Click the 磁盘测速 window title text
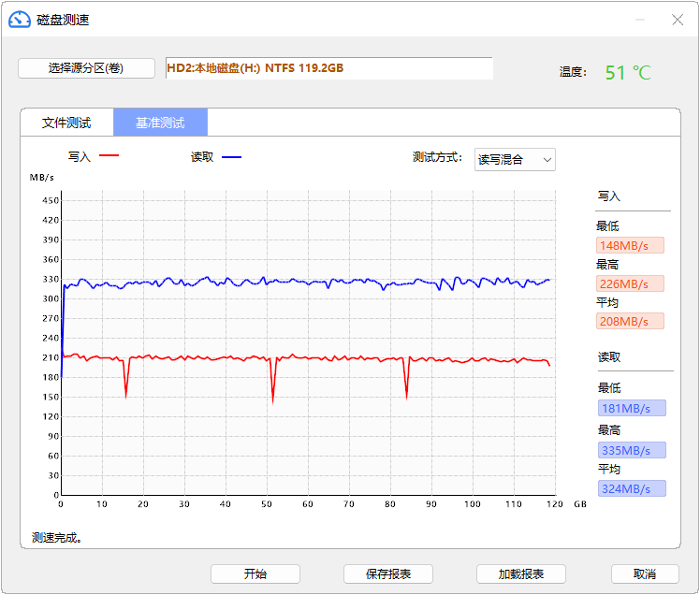This screenshot has height=595, width=700. click(x=63, y=20)
